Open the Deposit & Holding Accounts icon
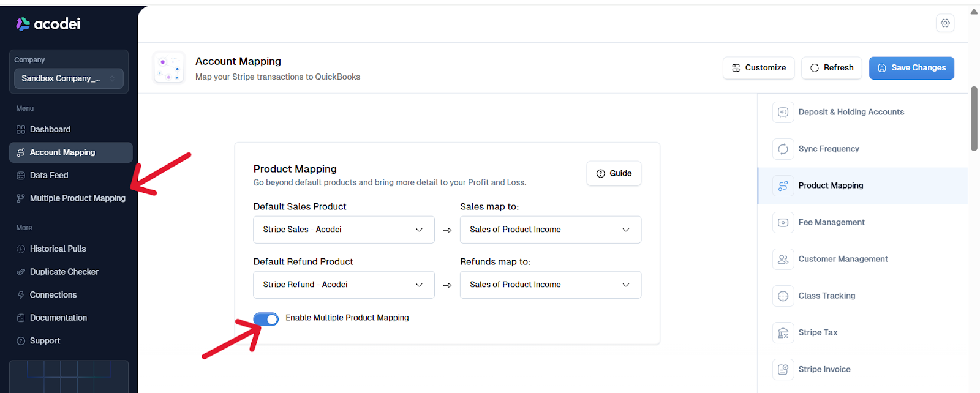Image resolution: width=980 pixels, height=393 pixels. 783,112
